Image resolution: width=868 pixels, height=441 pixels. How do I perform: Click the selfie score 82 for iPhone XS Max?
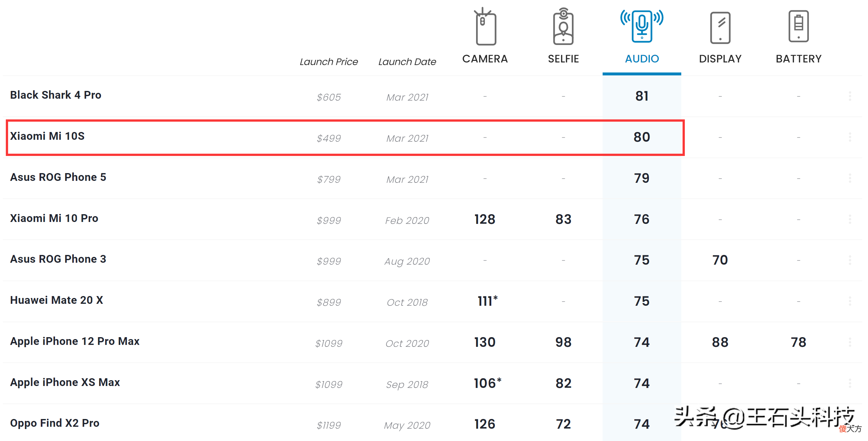563,383
